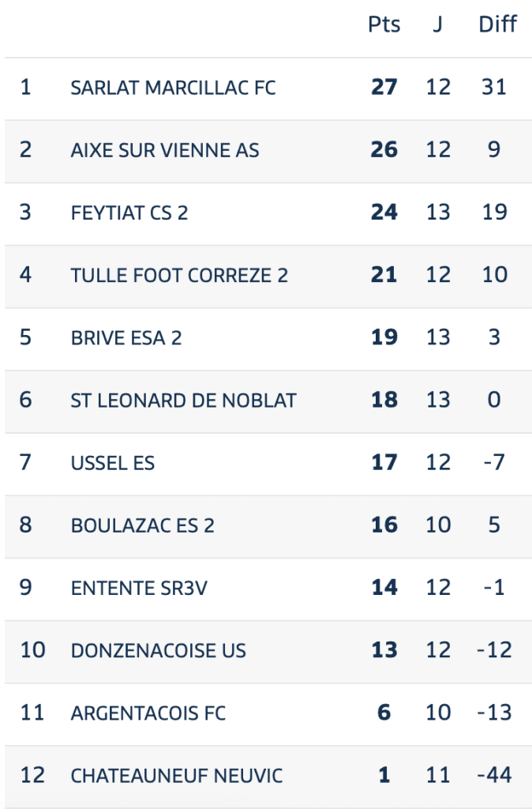
Task: Click Sarlat Marcillac's 27 points value
Action: click(384, 87)
